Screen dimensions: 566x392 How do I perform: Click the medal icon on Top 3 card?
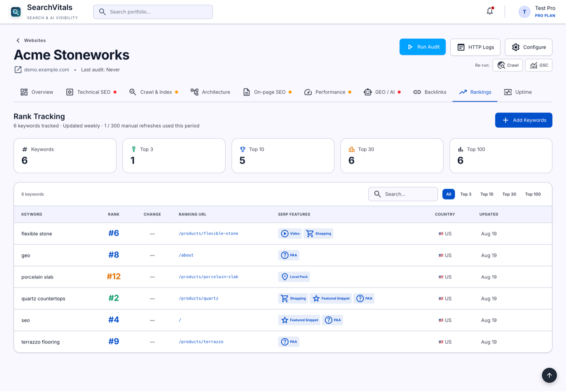tap(134, 149)
